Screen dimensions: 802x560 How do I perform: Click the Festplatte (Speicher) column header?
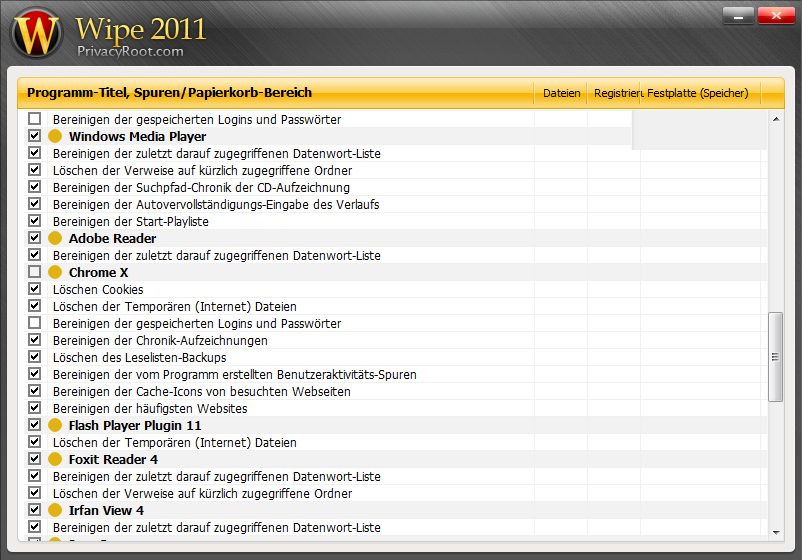(x=701, y=93)
